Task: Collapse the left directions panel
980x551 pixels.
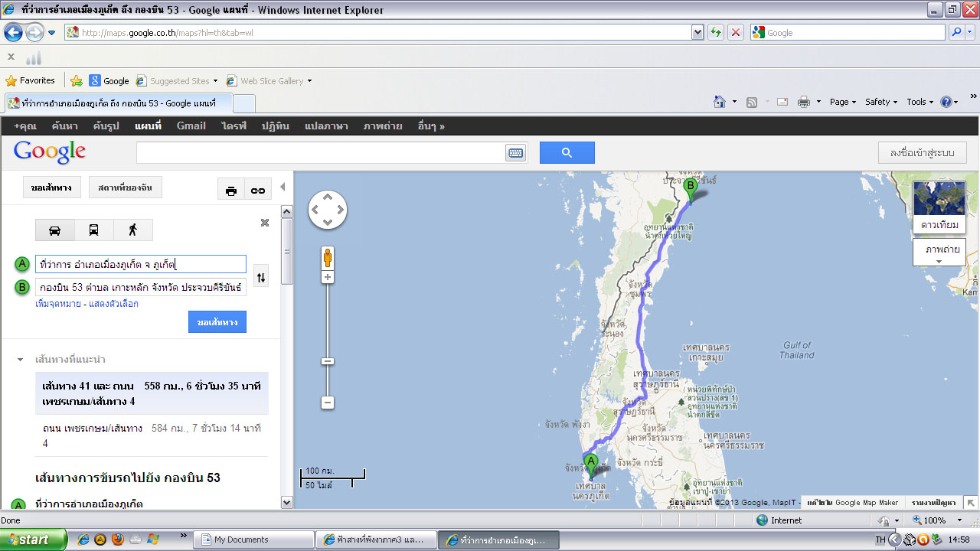Action: pyautogui.click(x=283, y=187)
